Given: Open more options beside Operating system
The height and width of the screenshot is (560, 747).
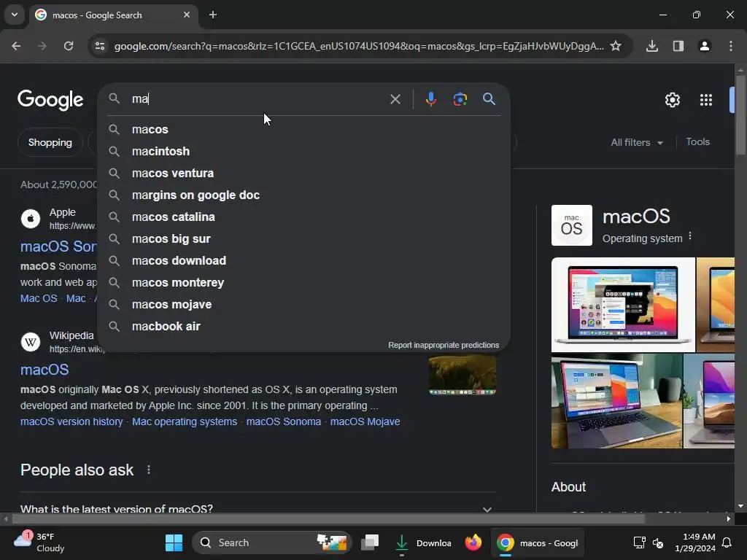Looking at the screenshot, I should coord(690,237).
